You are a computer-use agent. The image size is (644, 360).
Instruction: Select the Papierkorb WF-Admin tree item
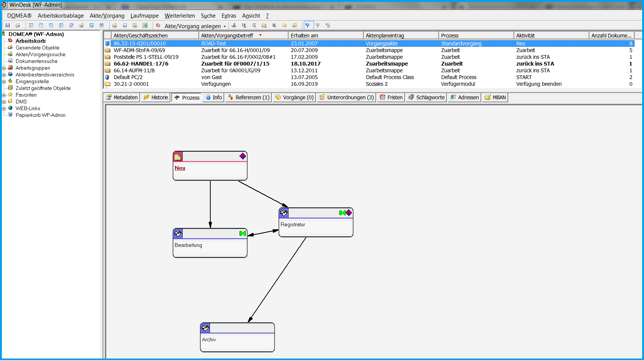pyautogui.click(x=40, y=115)
